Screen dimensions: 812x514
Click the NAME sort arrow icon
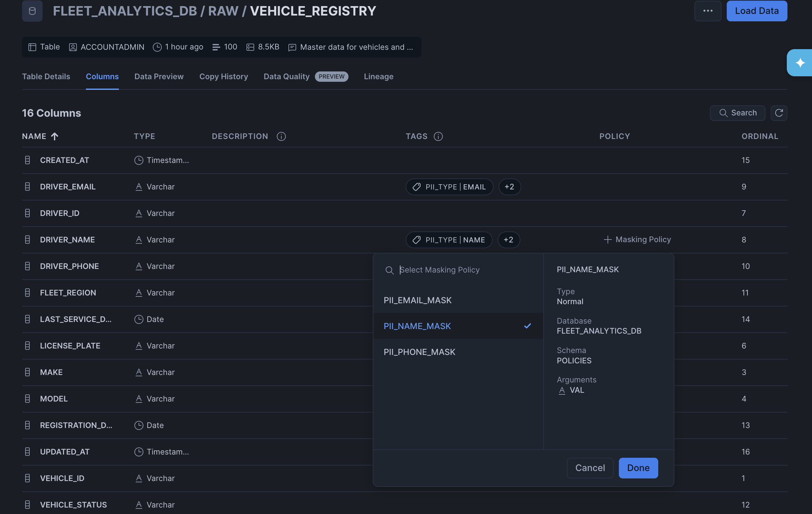pyautogui.click(x=55, y=136)
